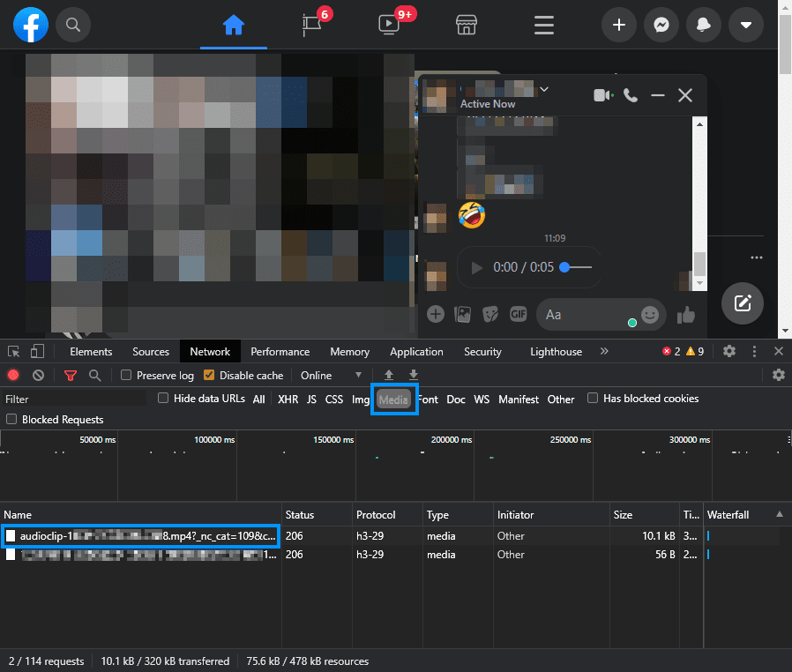The image size is (792, 672).
Task: Open the GIF picker in the chat
Action: click(x=518, y=314)
